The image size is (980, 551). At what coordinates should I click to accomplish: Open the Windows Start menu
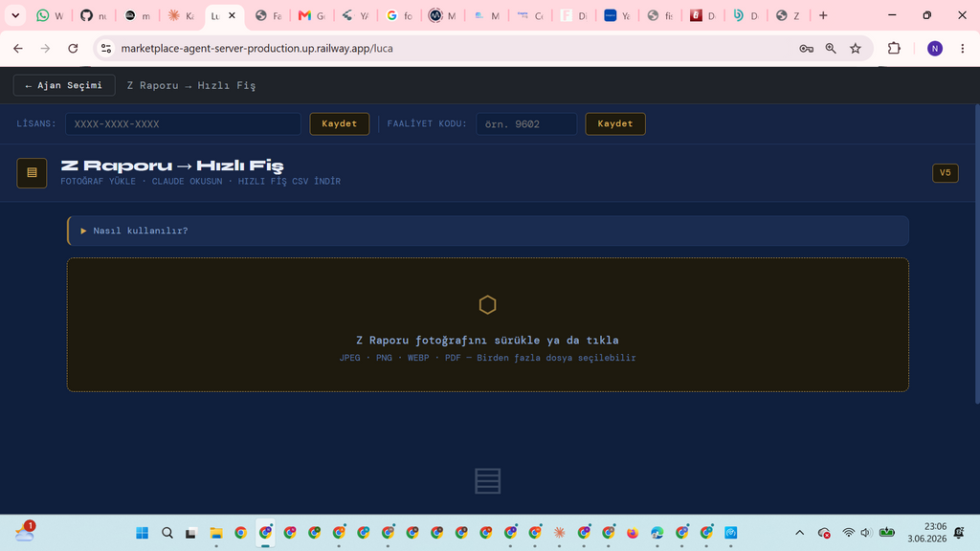click(x=143, y=533)
